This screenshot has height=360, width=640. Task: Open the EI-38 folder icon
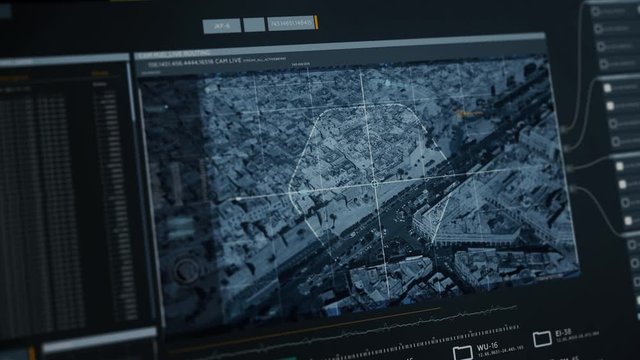[x=542, y=338]
